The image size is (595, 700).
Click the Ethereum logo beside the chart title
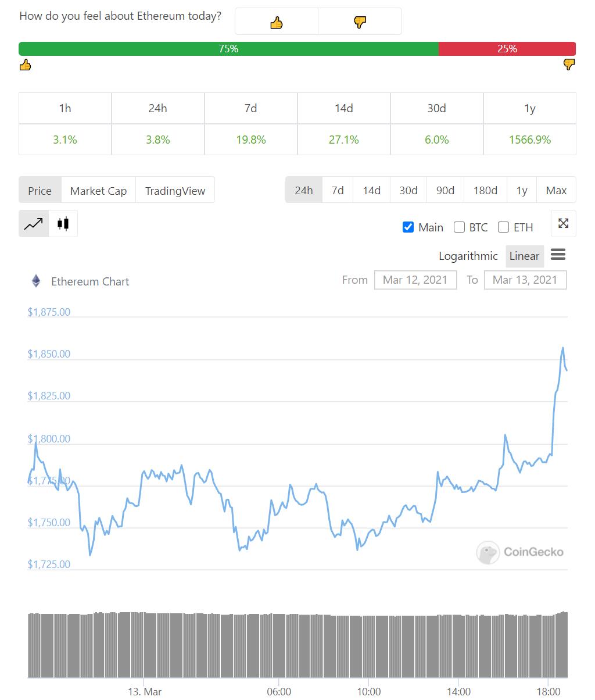36,281
